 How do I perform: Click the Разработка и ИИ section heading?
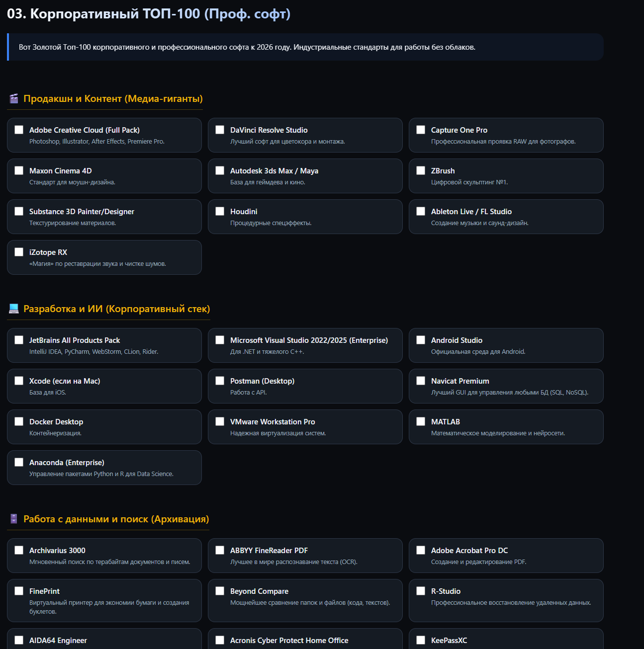[117, 309]
